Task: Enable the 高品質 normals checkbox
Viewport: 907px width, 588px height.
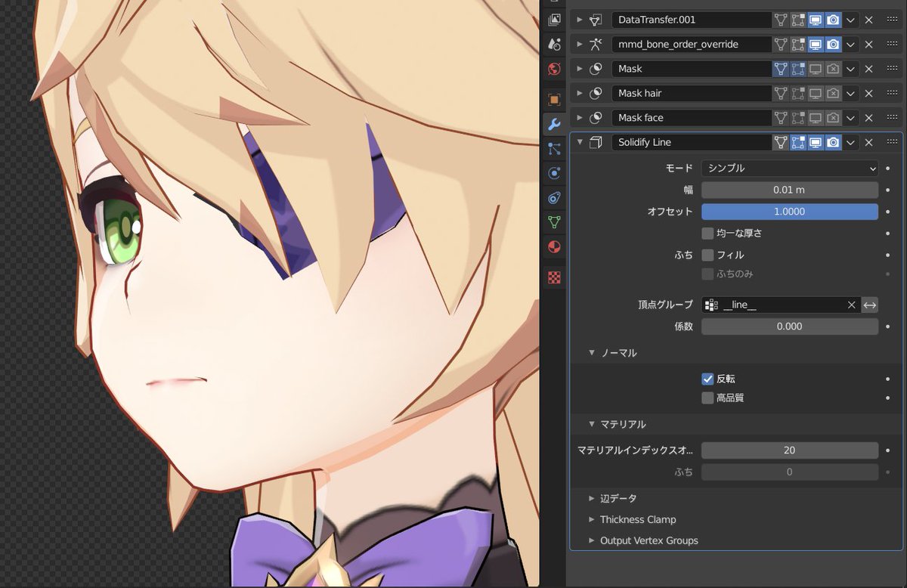Action: pyautogui.click(x=707, y=398)
